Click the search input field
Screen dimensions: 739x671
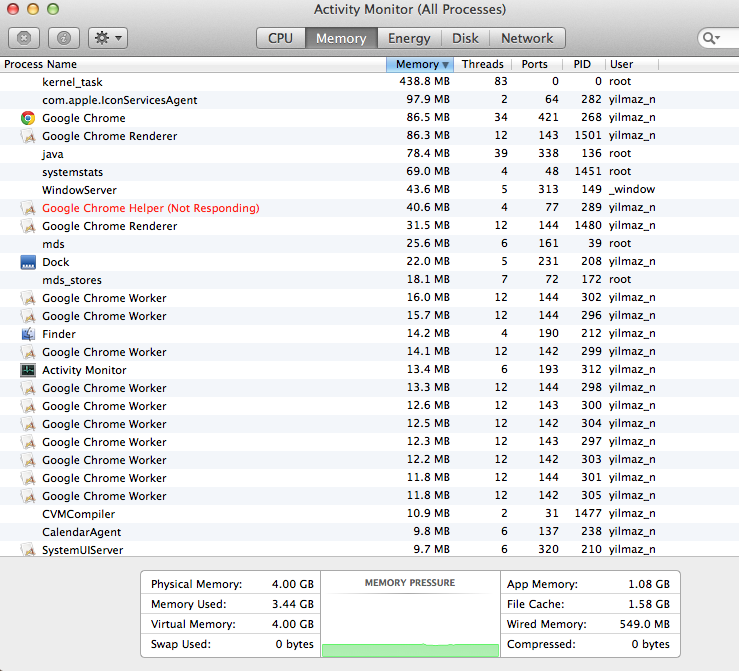[x=720, y=38]
